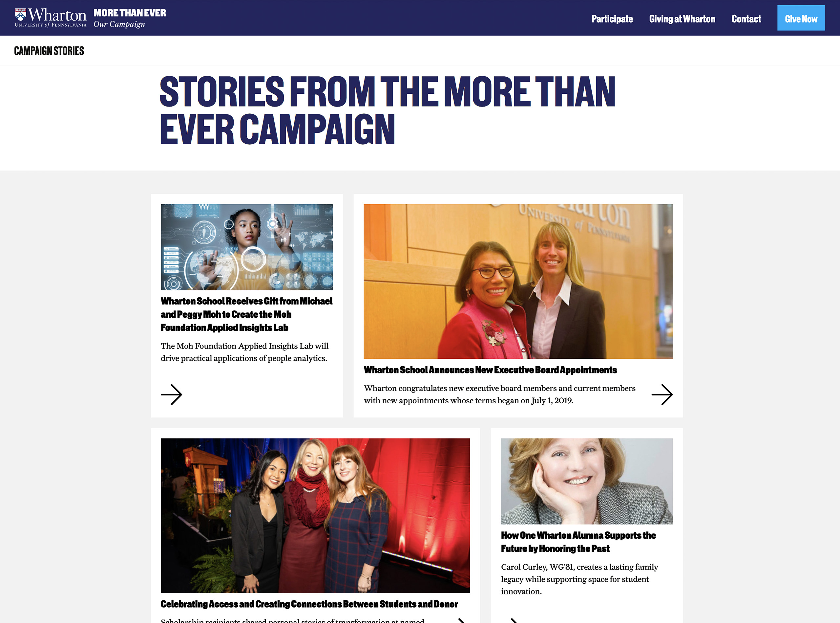Image resolution: width=840 pixels, height=623 pixels.
Task: Open Moh Foundation Applied Insights Lab headline
Action: click(x=246, y=314)
